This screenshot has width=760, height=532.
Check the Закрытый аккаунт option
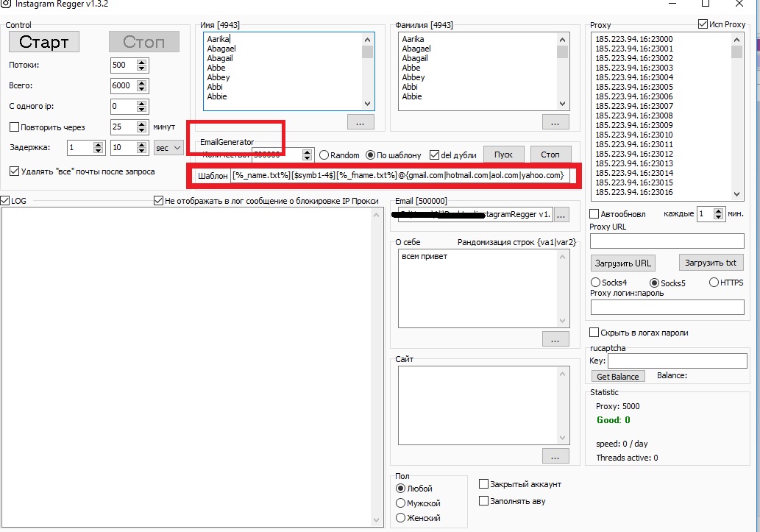[x=483, y=484]
